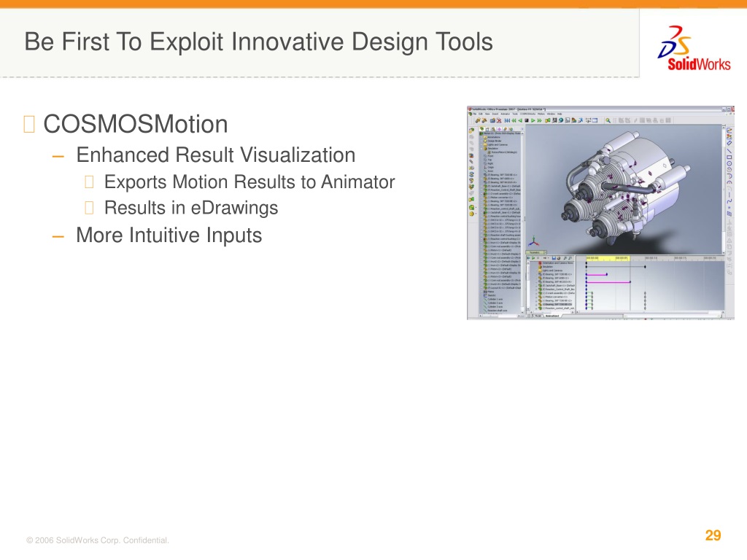Click the 'Results in eDrawings' bullet
Viewport: 747px width, 560px height.
pos(191,208)
